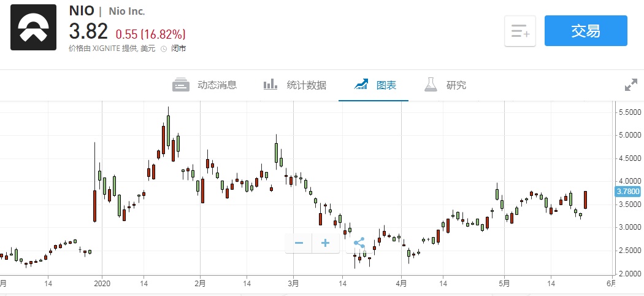Add NIO to watchlist with list-plus icon

click(x=520, y=31)
